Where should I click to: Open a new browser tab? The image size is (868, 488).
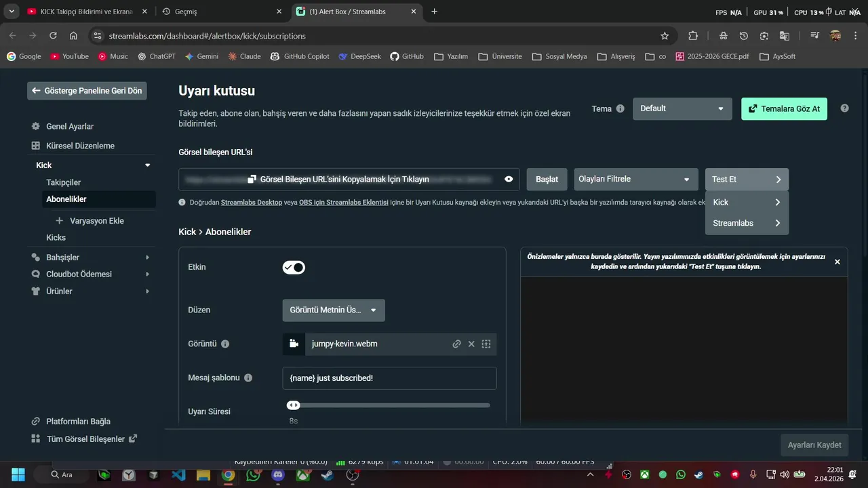(x=435, y=12)
